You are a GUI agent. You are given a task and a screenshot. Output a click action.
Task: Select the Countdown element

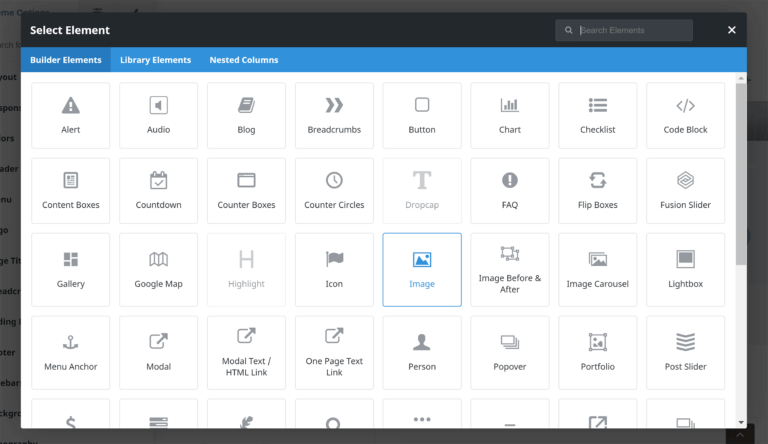tap(158, 191)
